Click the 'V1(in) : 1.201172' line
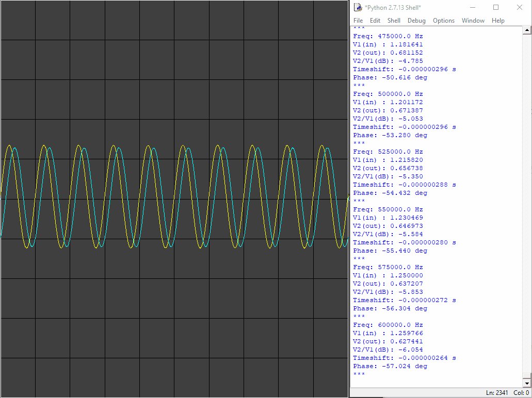The height and width of the screenshot is (398, 532). (388, 102)
